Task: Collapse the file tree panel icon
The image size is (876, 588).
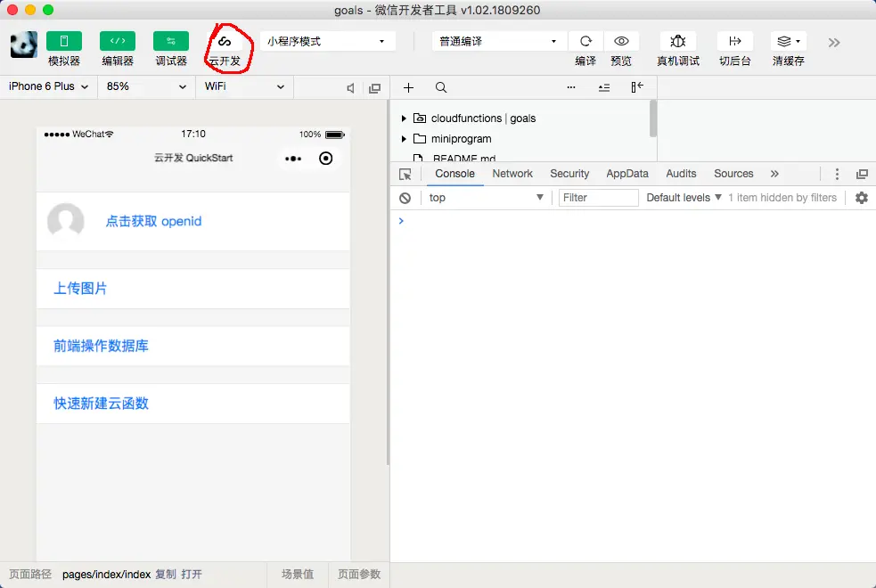Action: (637, 87)
